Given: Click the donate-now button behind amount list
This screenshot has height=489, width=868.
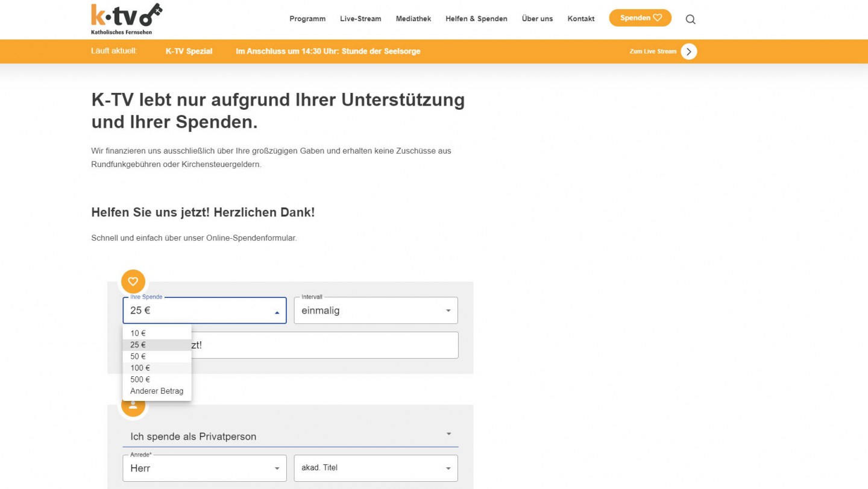Looking at the screenshot, I should point(325,345).
